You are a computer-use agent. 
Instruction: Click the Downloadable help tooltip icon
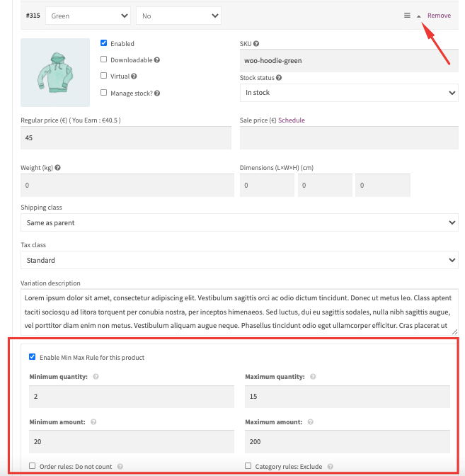pyautogui.click(x=157, y=60)
